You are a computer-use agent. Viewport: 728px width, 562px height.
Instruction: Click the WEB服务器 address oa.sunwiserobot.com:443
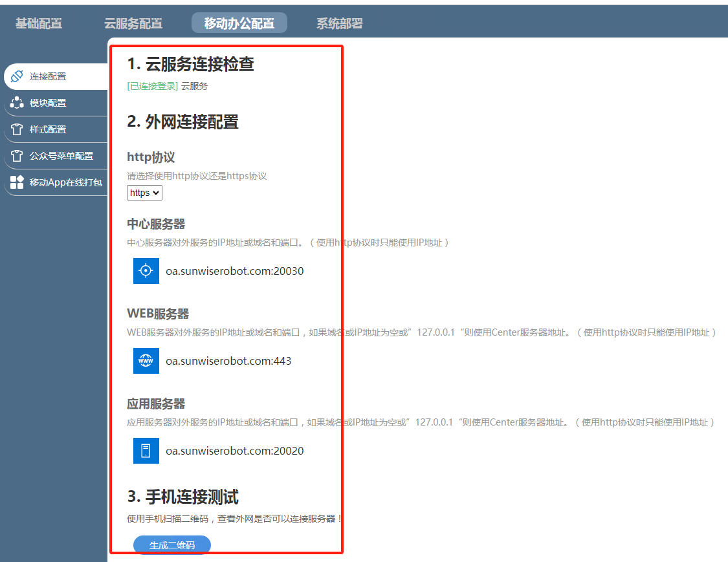point(228,361)
